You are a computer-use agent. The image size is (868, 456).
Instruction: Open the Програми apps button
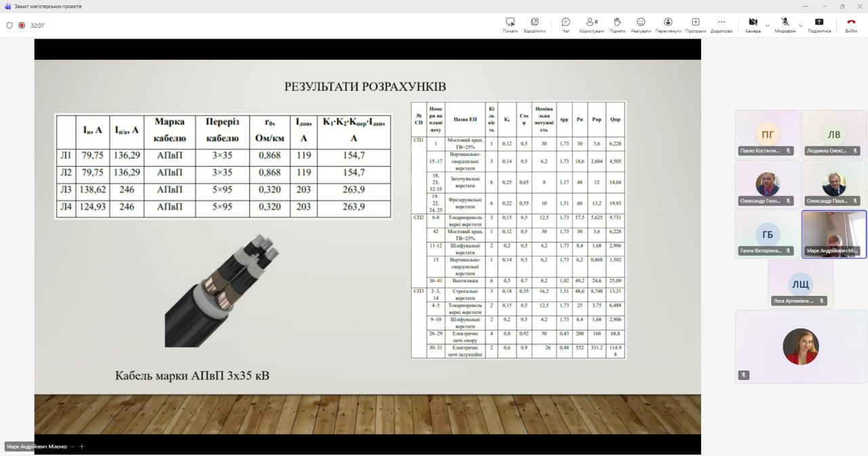(x=695, y=25)
